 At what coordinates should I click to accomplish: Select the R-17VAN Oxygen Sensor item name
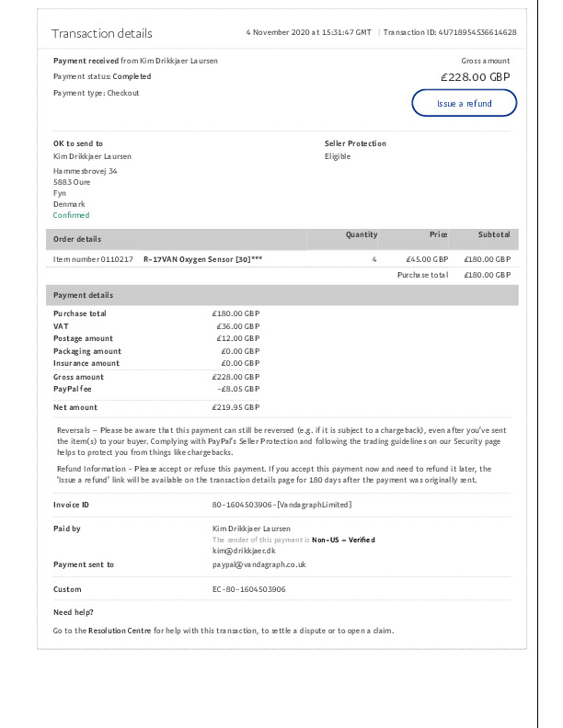point(202,259)
